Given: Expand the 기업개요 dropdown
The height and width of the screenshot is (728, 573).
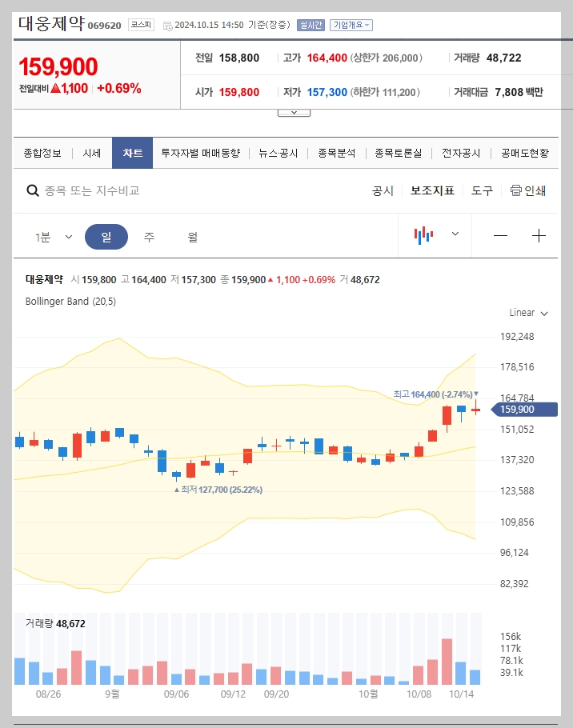Looking at the screenshot, I should (x=348, y=25).
